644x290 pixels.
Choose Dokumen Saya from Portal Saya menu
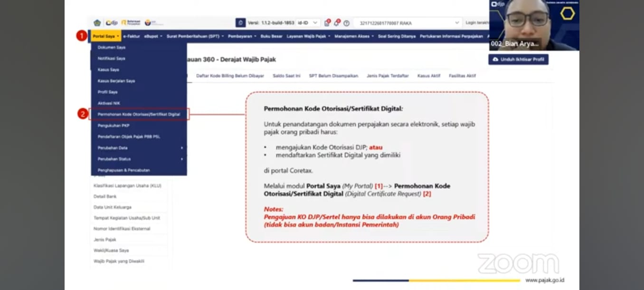pos(112,48)
